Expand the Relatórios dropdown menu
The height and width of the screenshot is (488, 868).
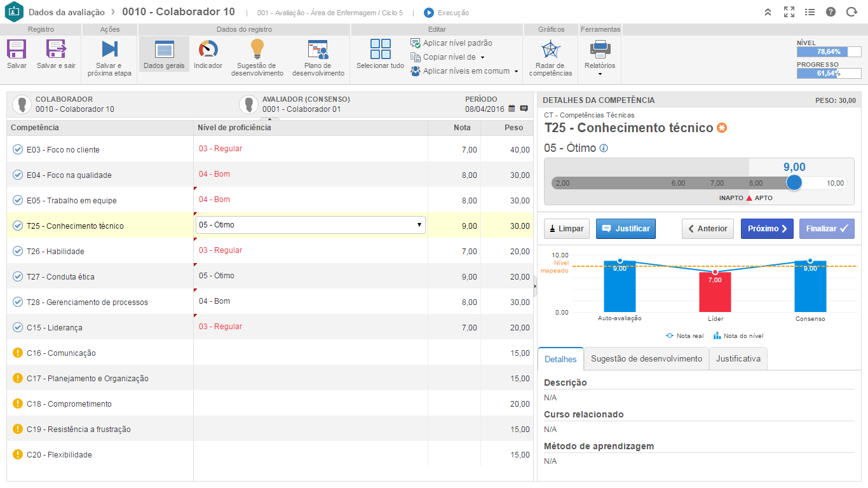point(600,73)
